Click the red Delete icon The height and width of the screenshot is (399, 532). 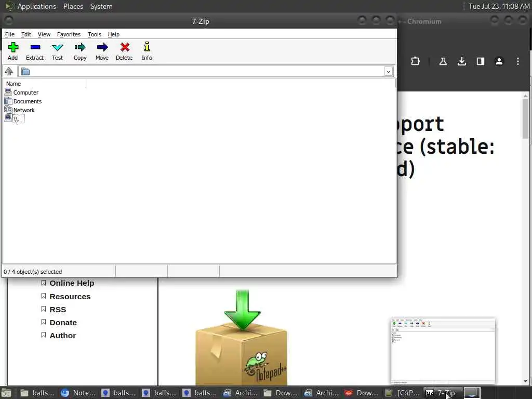click(124, 51)
